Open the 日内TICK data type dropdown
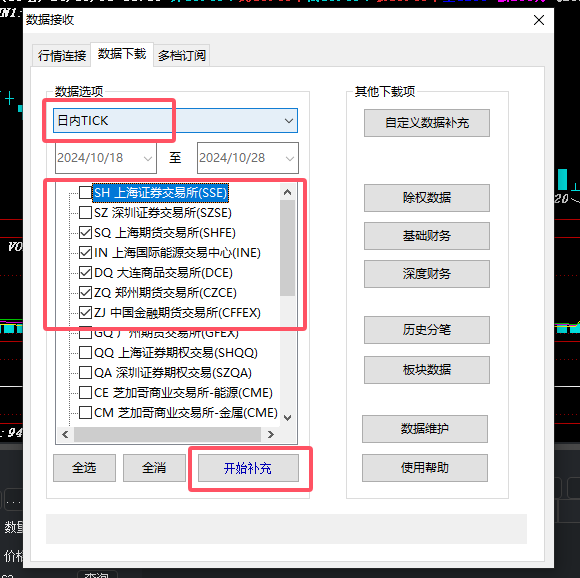 [175, 121]
